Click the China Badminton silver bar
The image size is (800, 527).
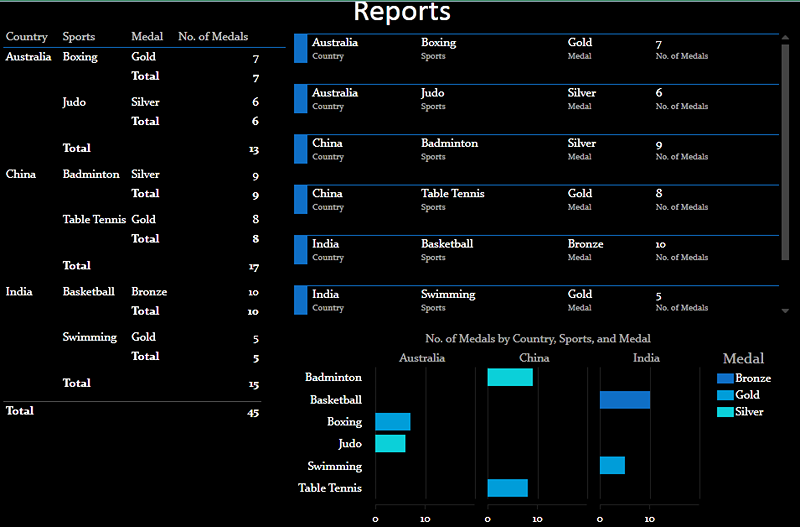coord(510,377)
